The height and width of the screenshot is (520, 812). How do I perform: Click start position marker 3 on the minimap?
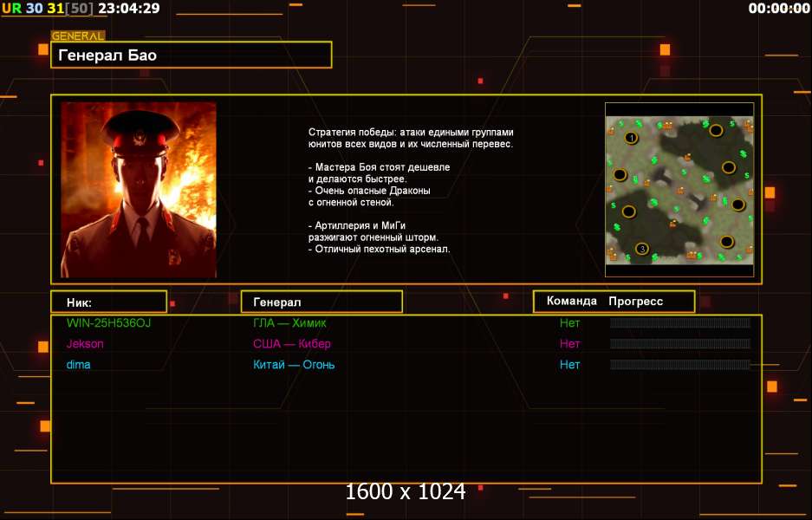[x=642, y=249]
